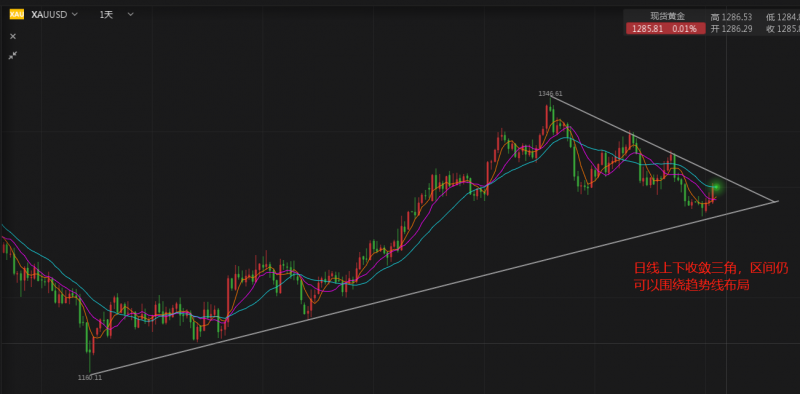Open the 1天 timeframe dropdown arrow
800x394 pixels.
click(131, 14)
